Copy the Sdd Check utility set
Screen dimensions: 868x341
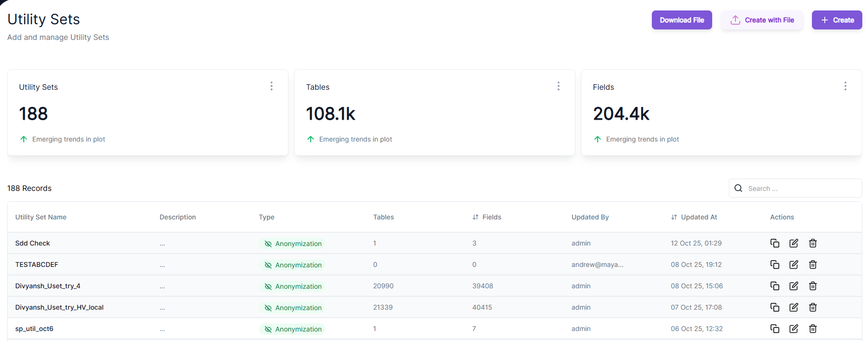click(774, 243)
